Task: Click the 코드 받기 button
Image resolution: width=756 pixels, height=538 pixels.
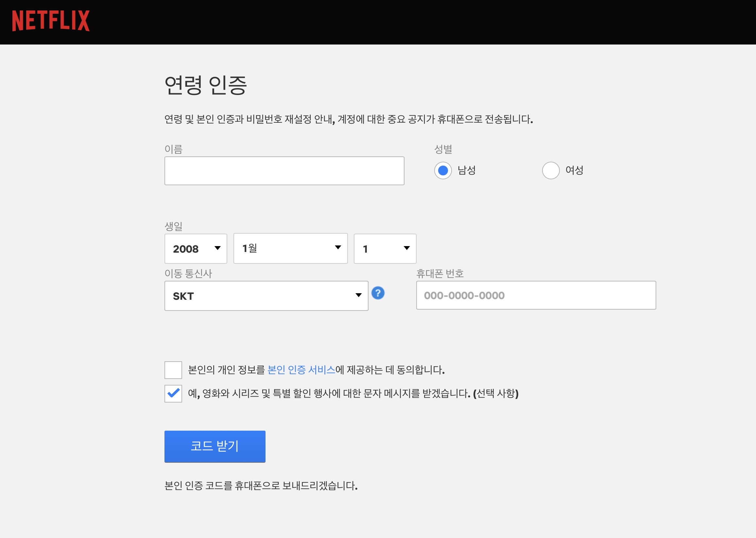Action: click(215, 447)
